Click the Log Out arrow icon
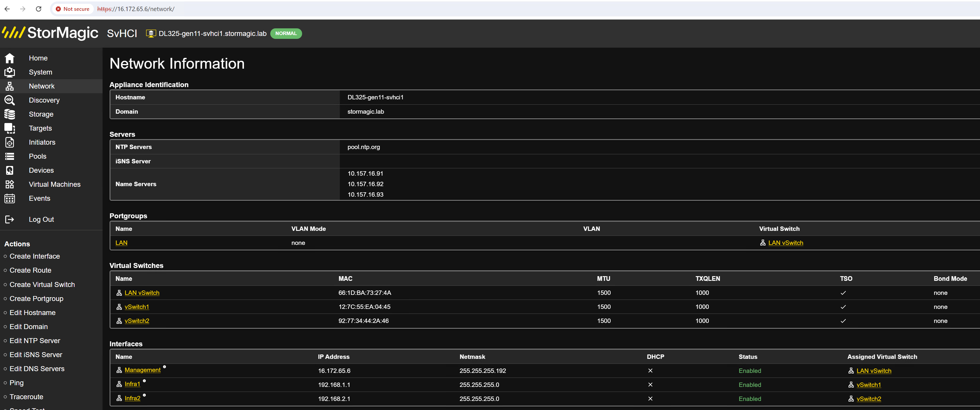Viewport: 980px width, 410px height. [10, 219]
